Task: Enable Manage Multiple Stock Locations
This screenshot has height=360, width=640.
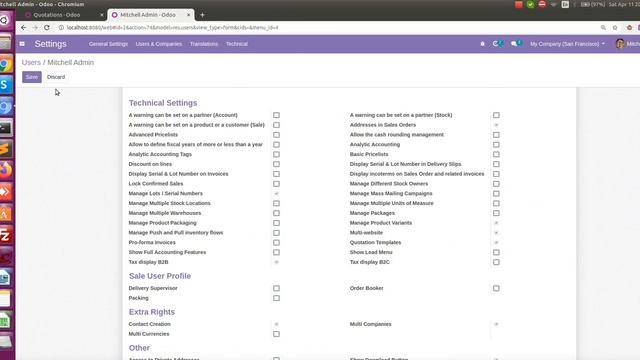Action: 276,203
